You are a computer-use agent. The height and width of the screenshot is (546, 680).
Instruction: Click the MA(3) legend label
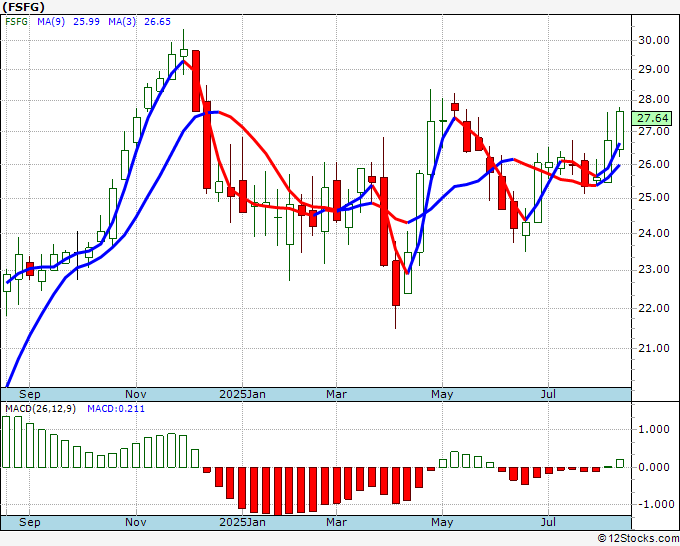point(122,22)
